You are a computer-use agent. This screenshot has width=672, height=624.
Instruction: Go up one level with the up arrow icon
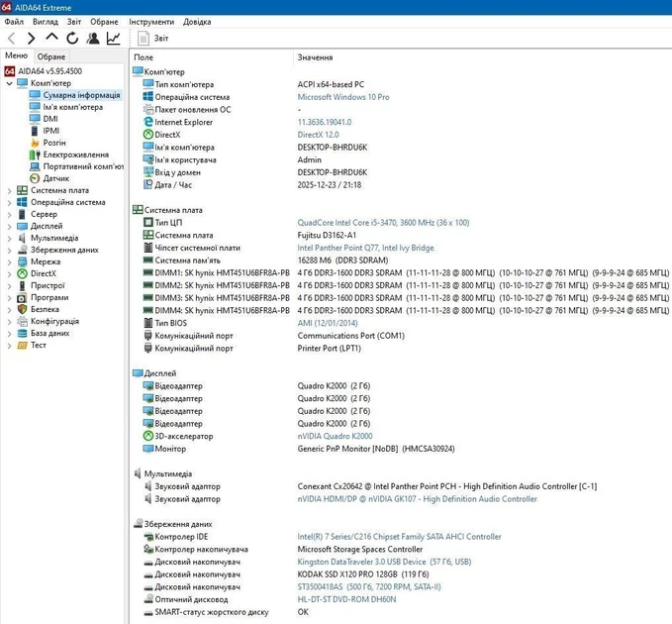tap(51, 38)
